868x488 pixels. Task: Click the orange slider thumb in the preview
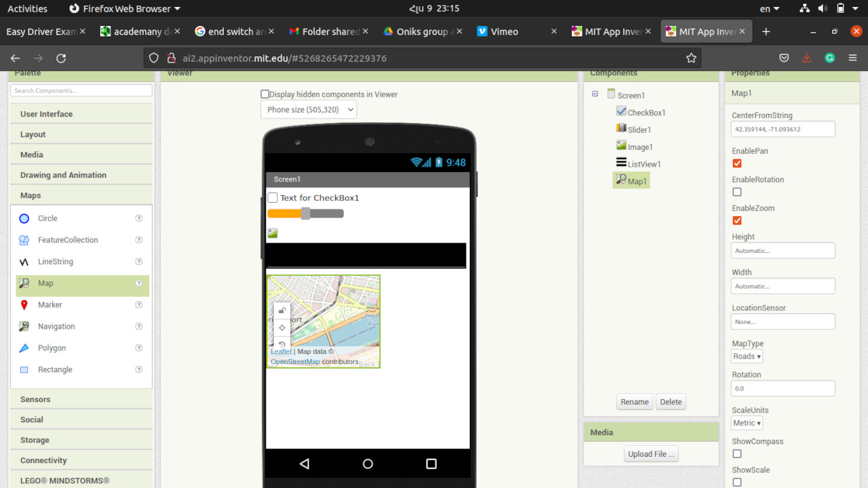tap(306, 213)
